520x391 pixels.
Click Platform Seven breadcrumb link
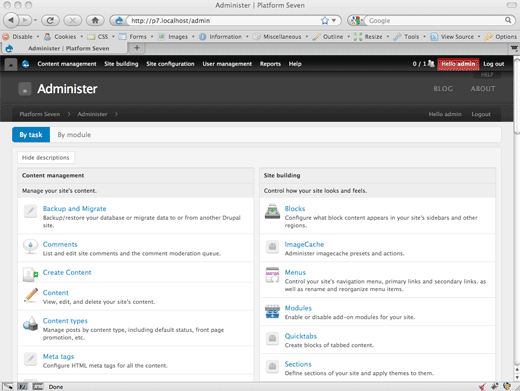(40, 114)
